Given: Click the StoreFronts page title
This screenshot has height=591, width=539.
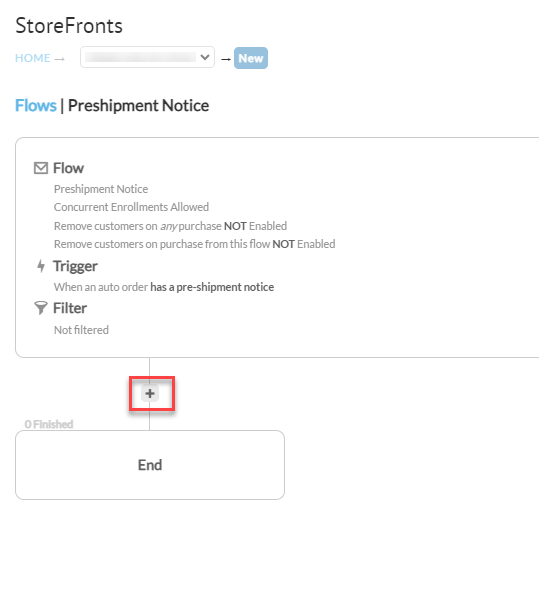Looking at the screenshot, I should click(69, 26).
